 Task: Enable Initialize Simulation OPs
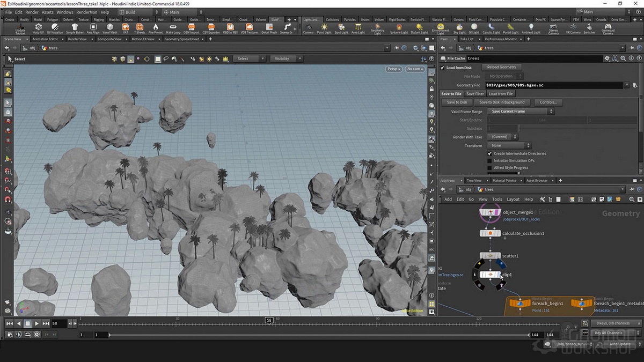click(x=489, y=160)
